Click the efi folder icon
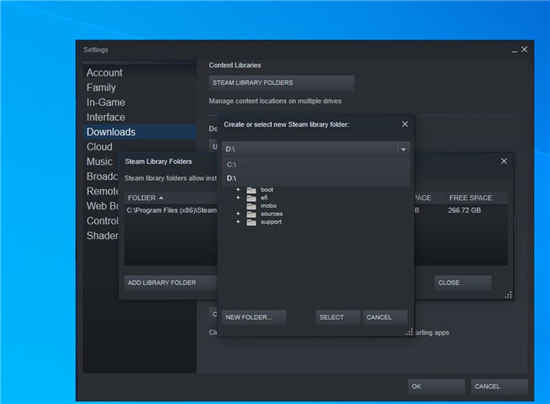Image resolution: width=550 pixels, height=404 pixels. pos(251,198)
